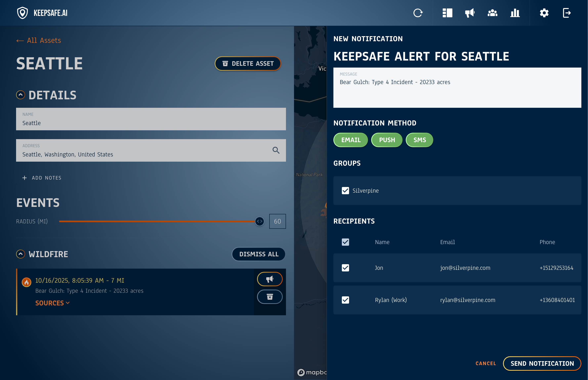Viewport: 588px width, 380px height.
Task: Open the people groups icon
Action: [x=492, y=13]
